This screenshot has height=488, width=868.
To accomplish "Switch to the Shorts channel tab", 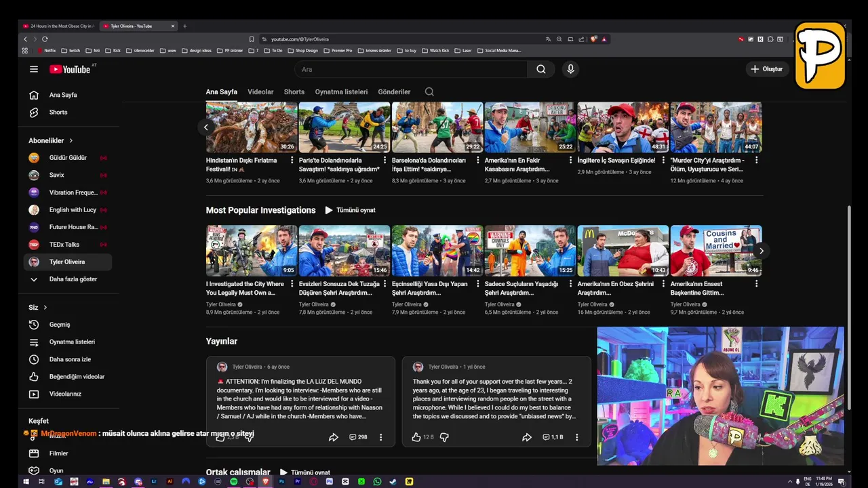I will point(294,91).
